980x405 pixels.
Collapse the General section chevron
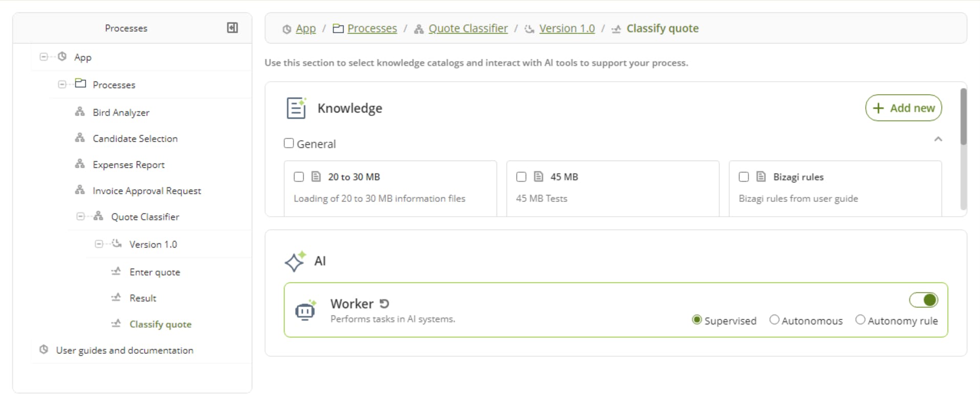(938, 139)
